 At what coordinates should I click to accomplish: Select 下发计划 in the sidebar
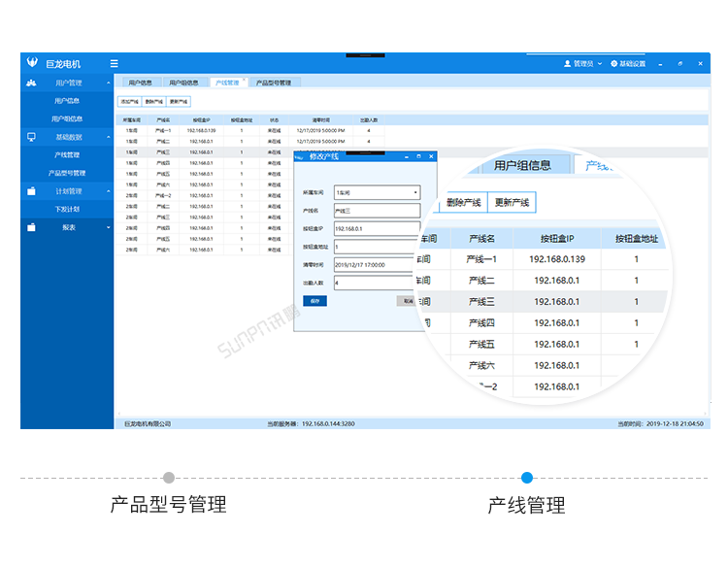tap(67, 209)
